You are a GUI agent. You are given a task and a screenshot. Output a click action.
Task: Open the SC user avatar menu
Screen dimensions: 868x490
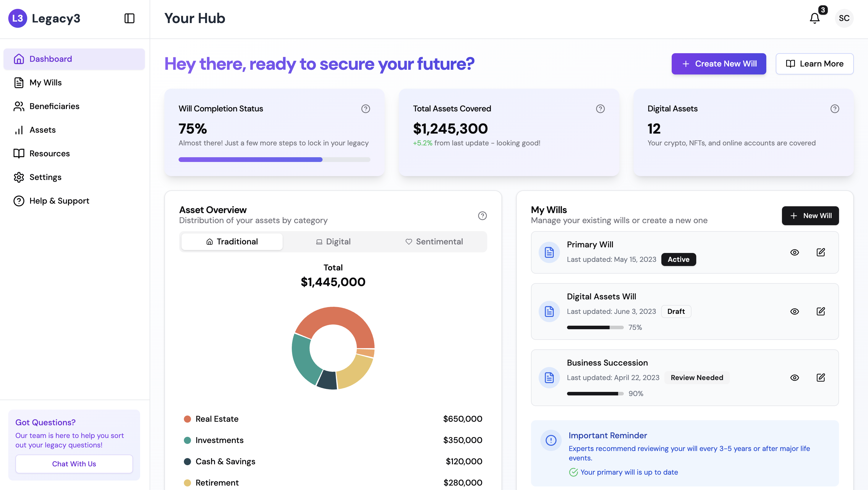pyautogui.click(x=844, y=18)
